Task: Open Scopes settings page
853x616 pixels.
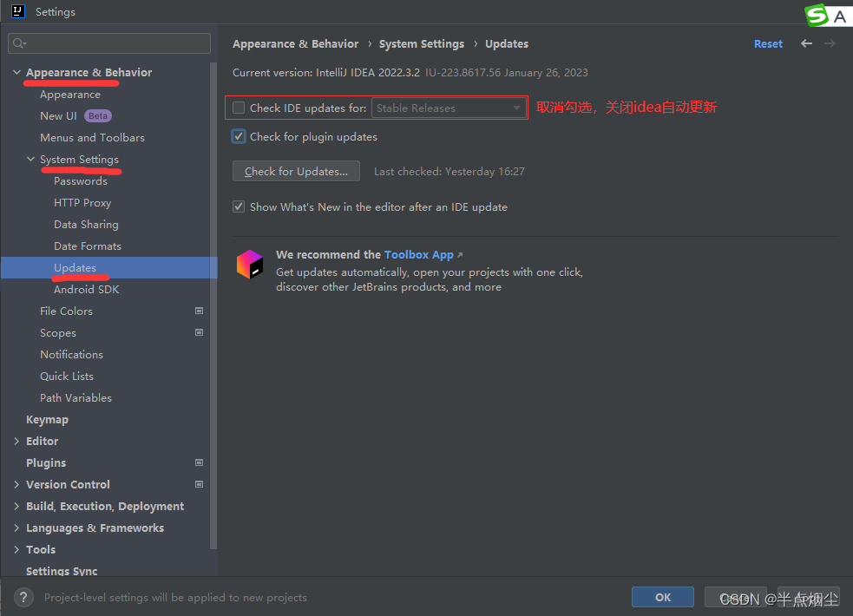Action: click(x=58, y=333)
